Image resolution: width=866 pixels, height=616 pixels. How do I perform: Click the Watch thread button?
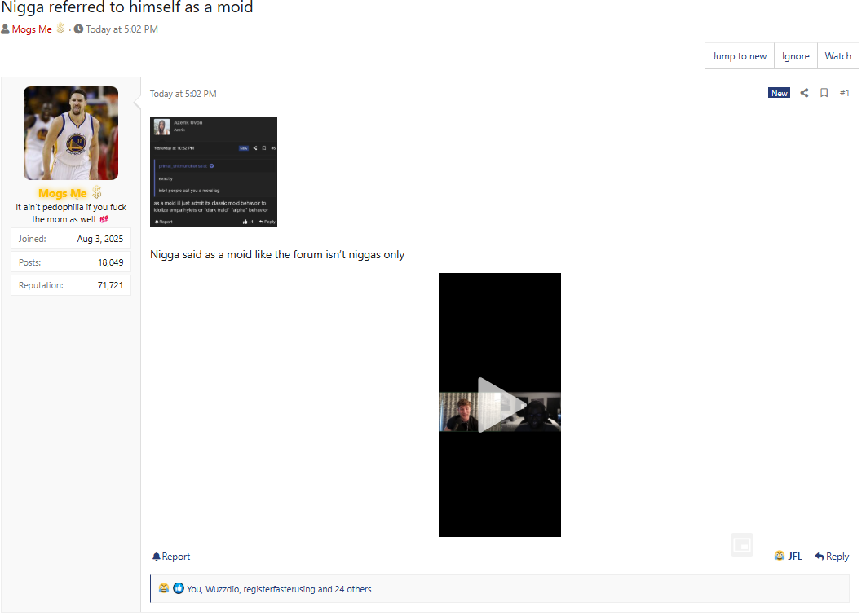(837, 56)
